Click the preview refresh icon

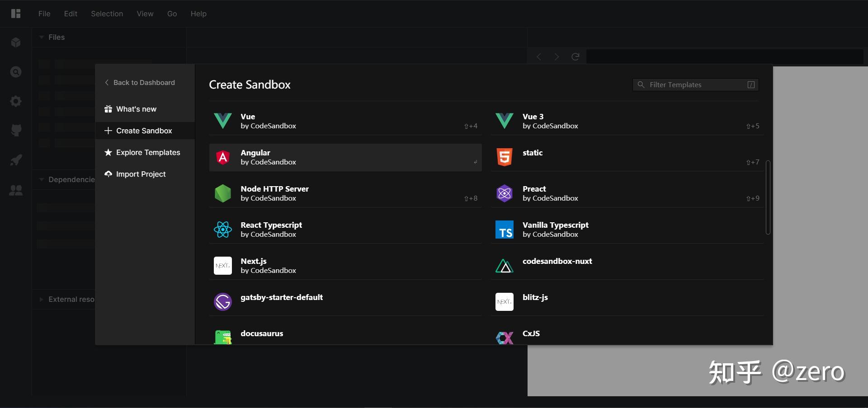[575, 56]
